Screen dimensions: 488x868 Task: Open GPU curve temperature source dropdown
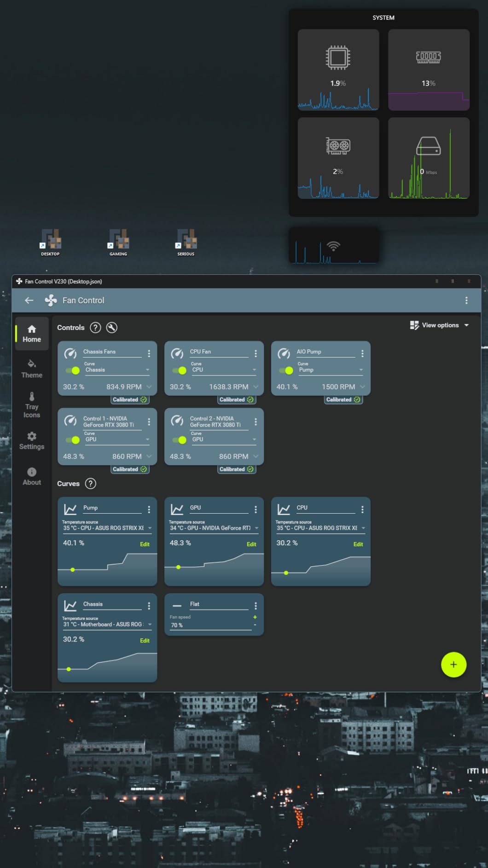214,528
